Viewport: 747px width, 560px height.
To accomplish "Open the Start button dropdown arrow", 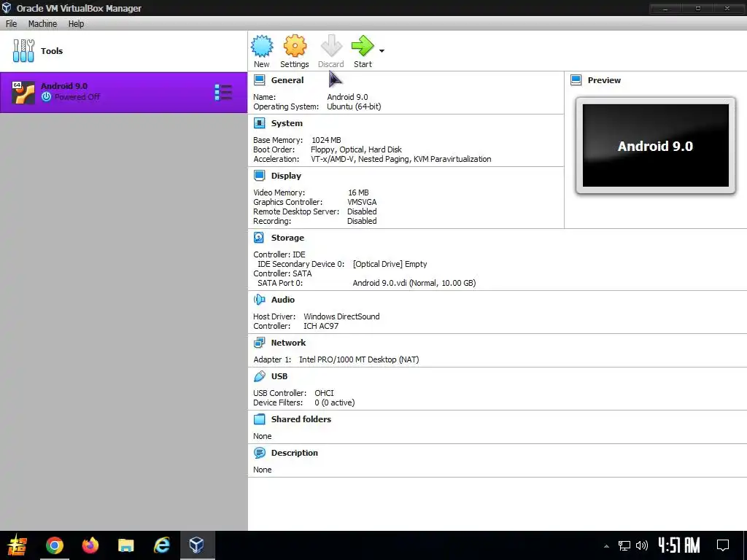I will (382, 50).
